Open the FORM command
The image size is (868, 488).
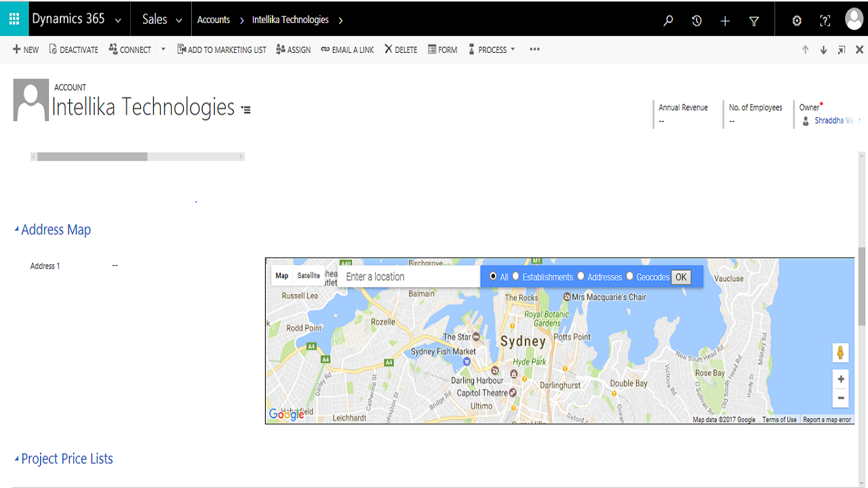[442, 49]
